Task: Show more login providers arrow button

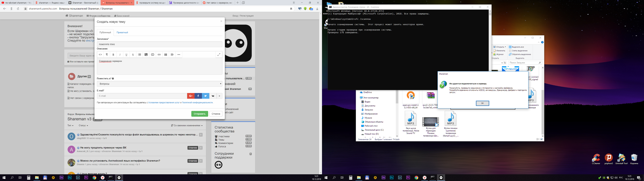Action: point(220,96)
